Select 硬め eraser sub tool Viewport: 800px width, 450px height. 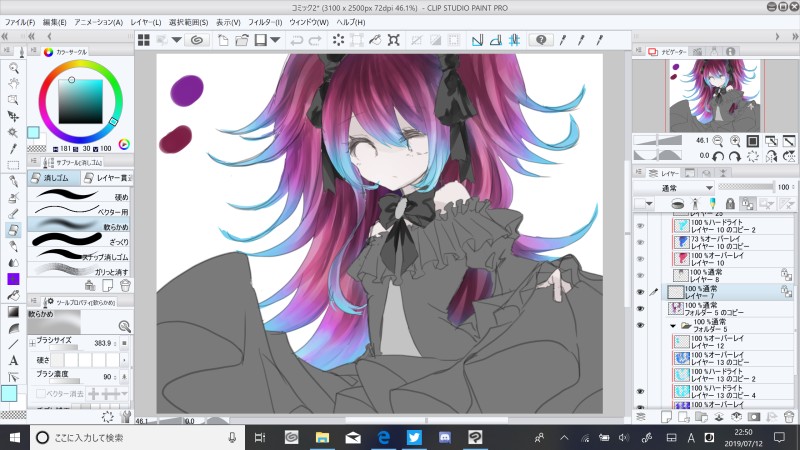[x=80, y=196]
